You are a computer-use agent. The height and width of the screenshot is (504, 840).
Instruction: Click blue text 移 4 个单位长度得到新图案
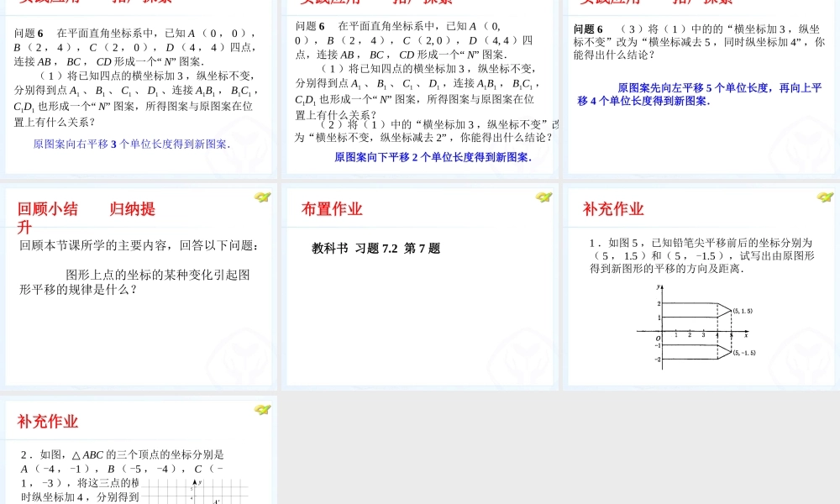point(643,101)
